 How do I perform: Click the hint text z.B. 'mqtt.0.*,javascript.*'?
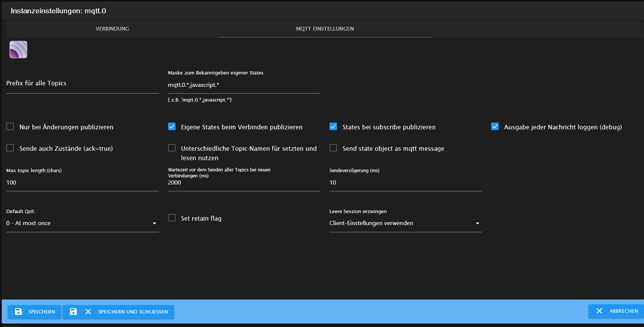(x=200, y=100)
